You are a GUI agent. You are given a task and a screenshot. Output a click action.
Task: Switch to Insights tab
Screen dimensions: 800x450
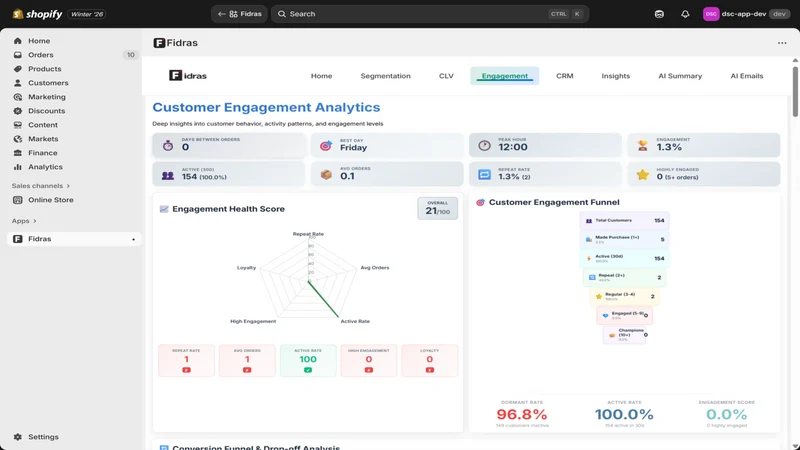pyautogui.click(x=615, y=76)
